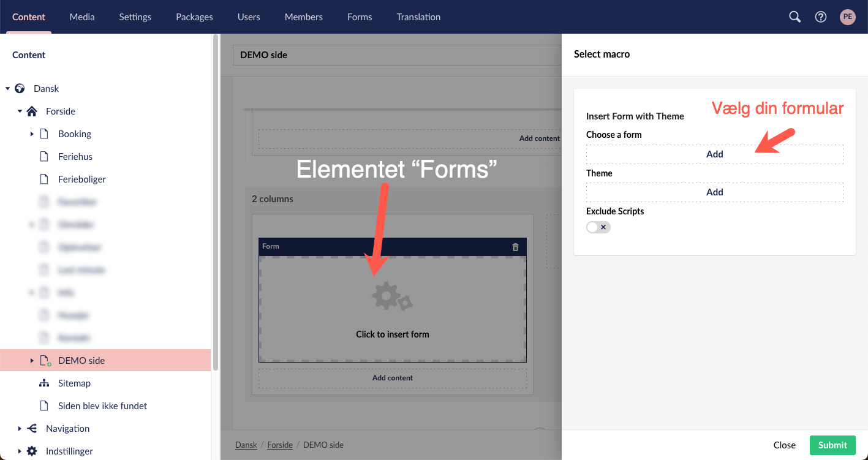Click the home icon next to Forside
Viewport: 868px width, 460px height.
point(32,111)
